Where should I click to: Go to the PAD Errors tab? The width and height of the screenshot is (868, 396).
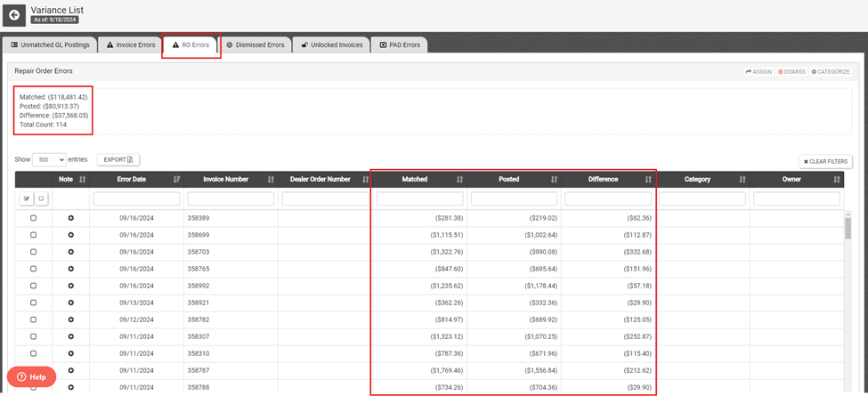coord(400,44)
